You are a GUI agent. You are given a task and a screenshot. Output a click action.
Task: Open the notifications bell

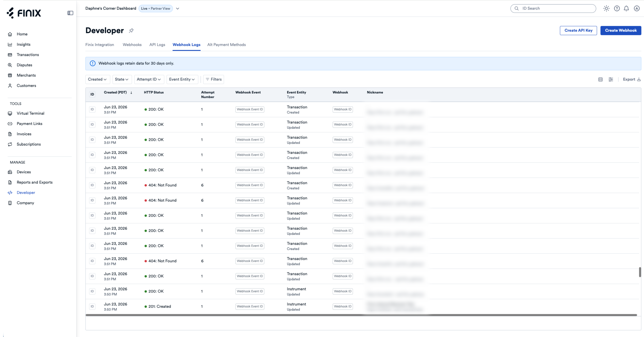point(626,9)
